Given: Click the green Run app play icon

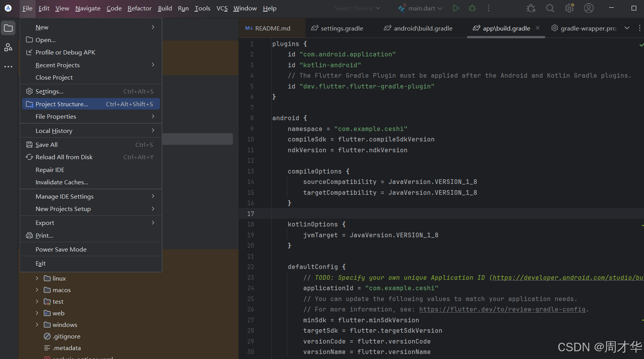Looking at the screenshot, I should pyautogui.click(x=456, y=8).
